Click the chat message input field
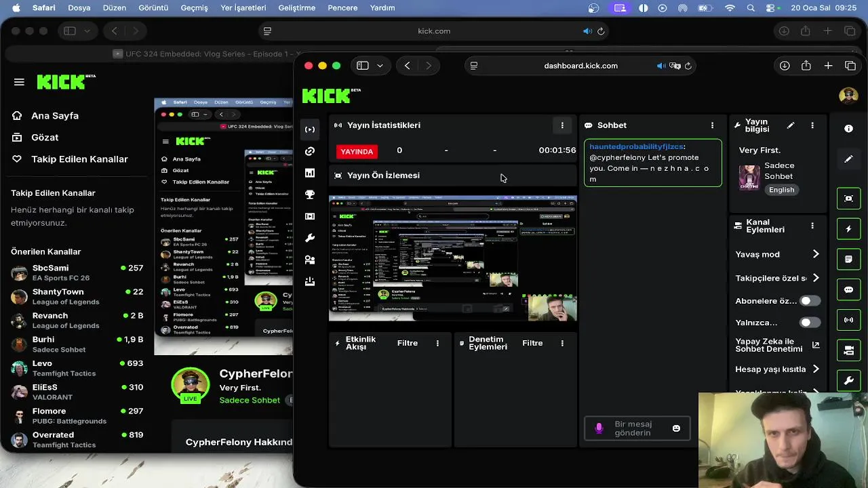 (x=636, y=428)
